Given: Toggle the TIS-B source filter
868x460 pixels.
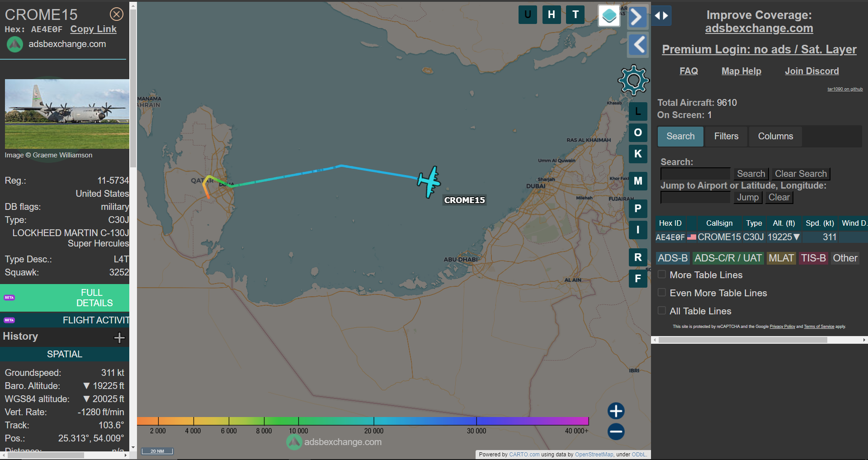Looking at the screenshot, I should tap(813, 258).
